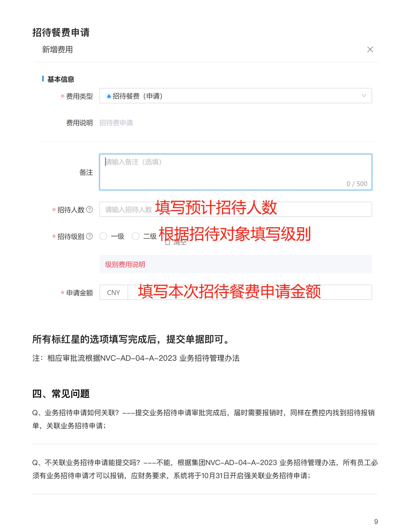411x532 pixels.
Task: Select the 一级 radio button
Action: tap(103, 236)
